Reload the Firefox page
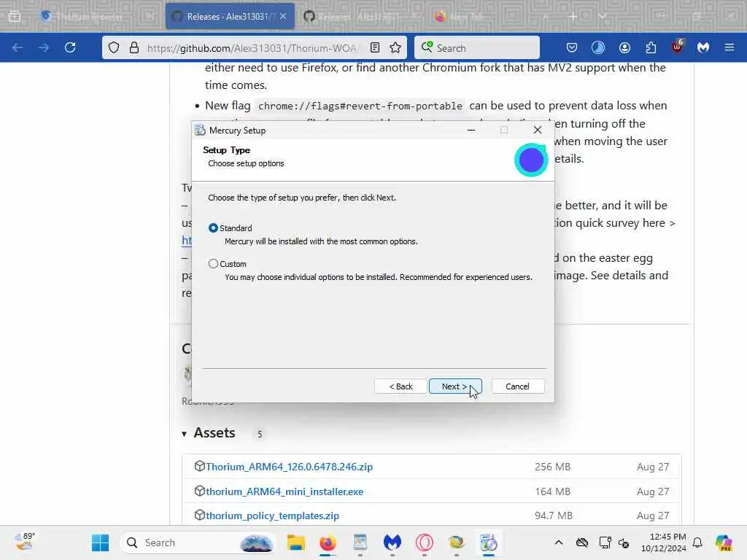The height and width of the screenshot is (560, 747). tap(70, 47)
